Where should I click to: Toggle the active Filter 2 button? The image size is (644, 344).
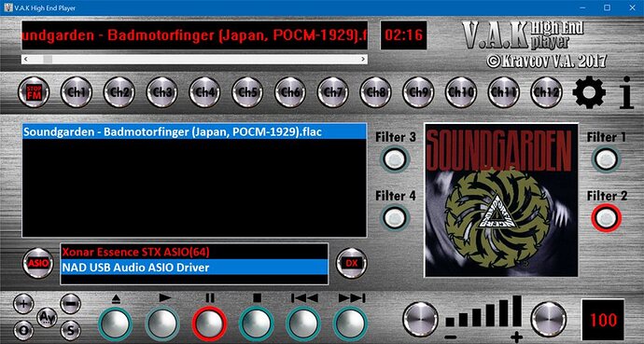[607, 218]
